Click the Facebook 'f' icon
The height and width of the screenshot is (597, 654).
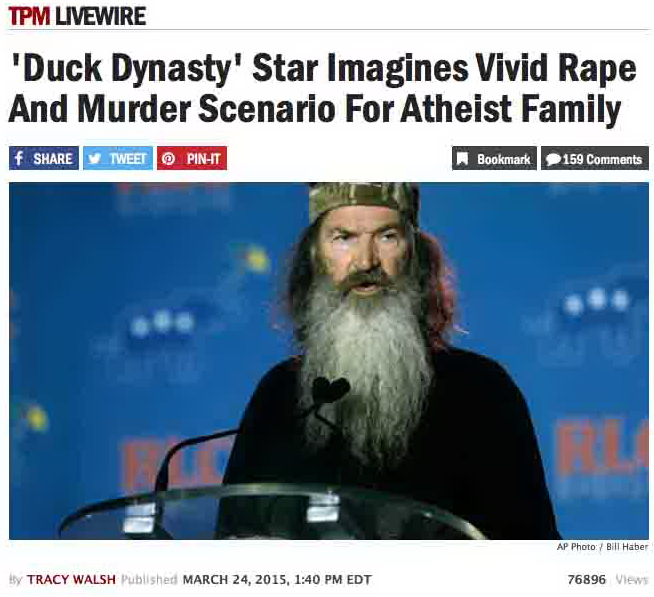[x=19, y=159]
